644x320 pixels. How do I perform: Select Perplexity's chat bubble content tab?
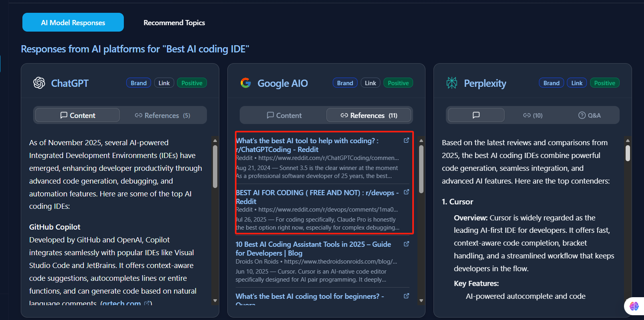pos(476,115)
